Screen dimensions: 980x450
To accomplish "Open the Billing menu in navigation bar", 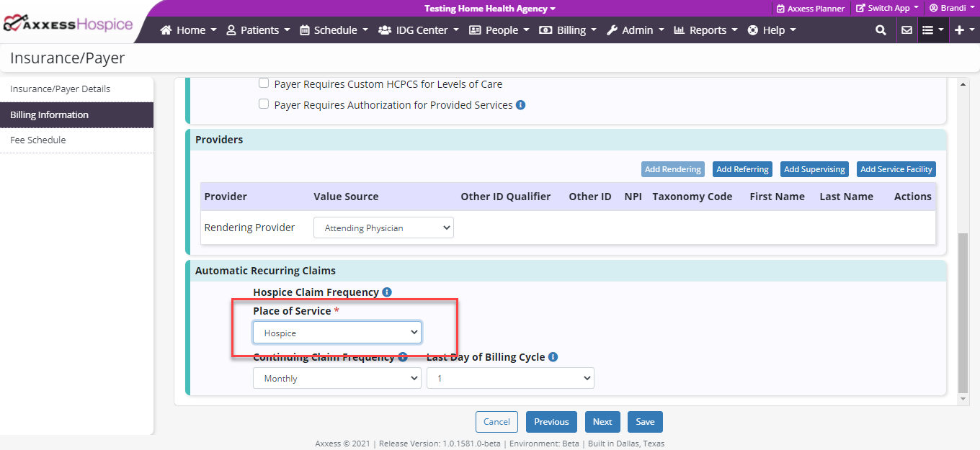I will 568,30.
